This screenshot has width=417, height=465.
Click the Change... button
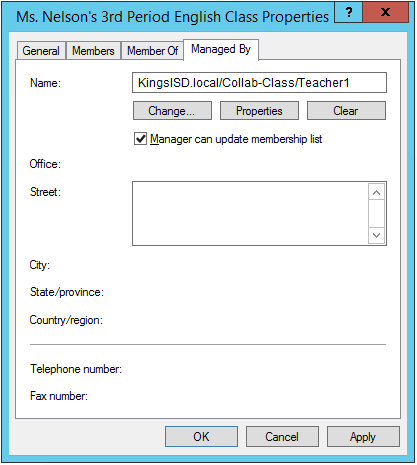coord(172,111)
